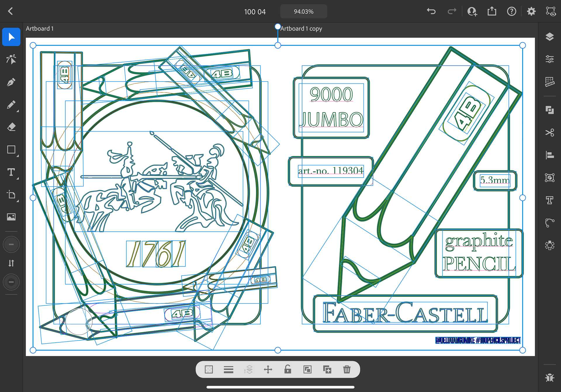
Task: Select the JUMBO text object
Action: pyautogui.click(x=331, y=120)
